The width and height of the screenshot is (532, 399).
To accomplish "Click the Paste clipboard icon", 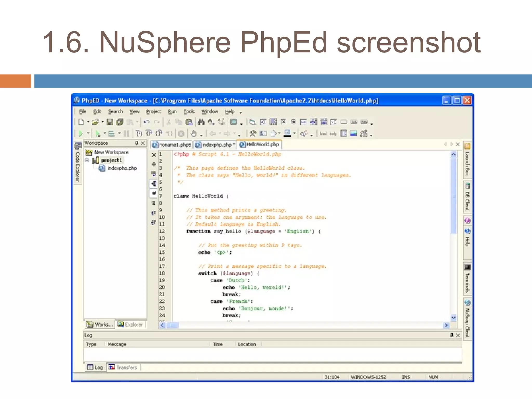I will click(x=189, y=122).
